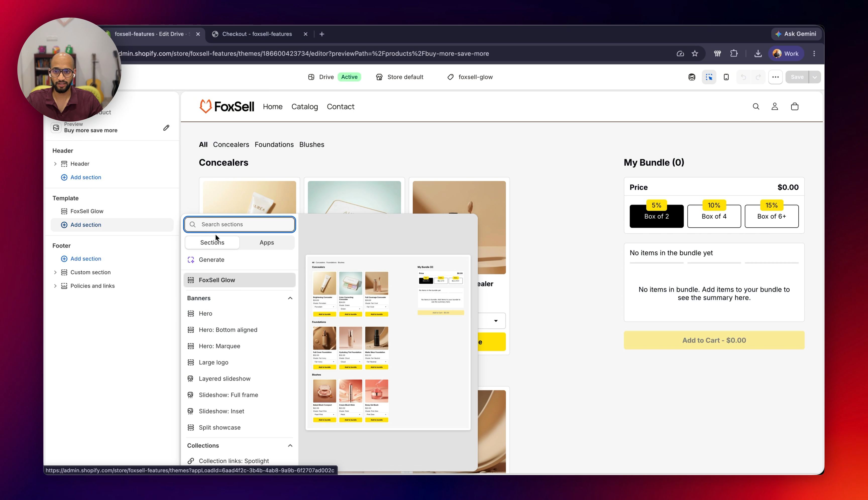The width and height of the screenshot is (868, 500).
Task: Switch to the Apps tab
Action: tap(267, 242)
